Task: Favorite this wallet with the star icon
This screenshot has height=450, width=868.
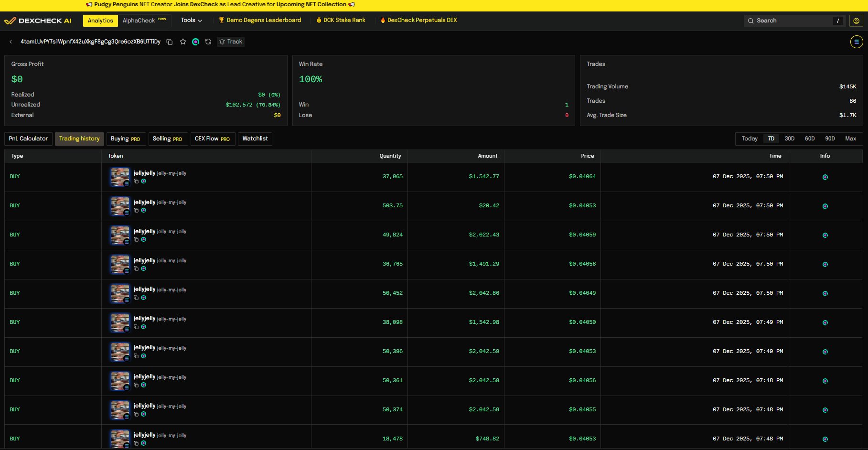Action: [x=183, y=42]
